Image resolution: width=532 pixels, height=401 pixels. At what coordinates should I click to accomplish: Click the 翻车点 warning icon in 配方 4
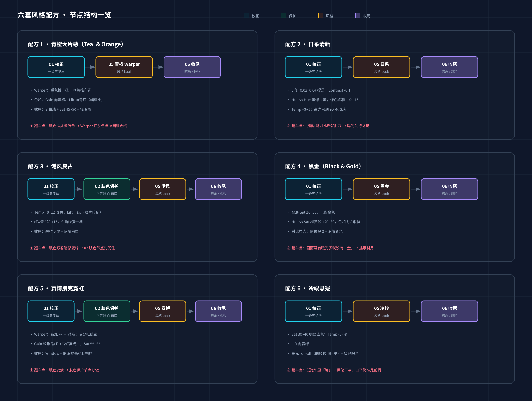click(x=289, y=248)
